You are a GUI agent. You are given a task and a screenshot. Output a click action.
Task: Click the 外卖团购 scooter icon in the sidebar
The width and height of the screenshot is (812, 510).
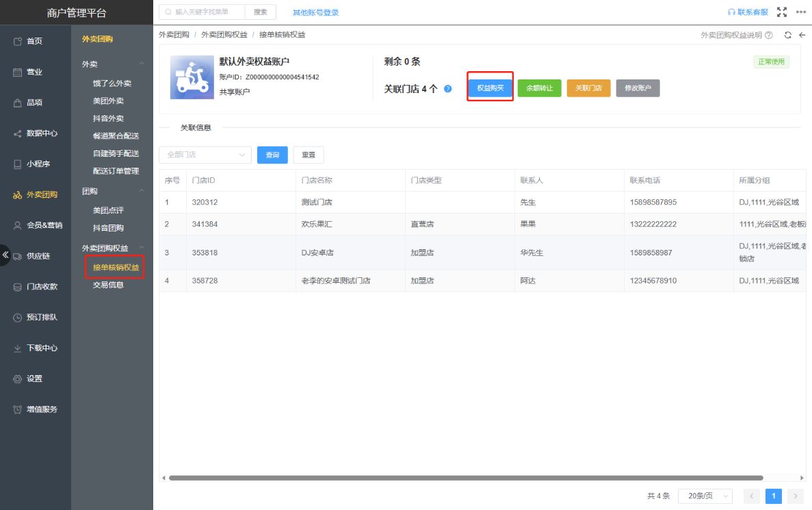pos(17,195)
